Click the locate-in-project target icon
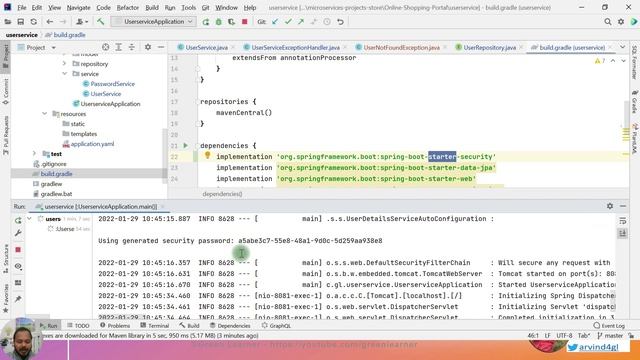This screenshot has width=640, height=360. (105, 47)
